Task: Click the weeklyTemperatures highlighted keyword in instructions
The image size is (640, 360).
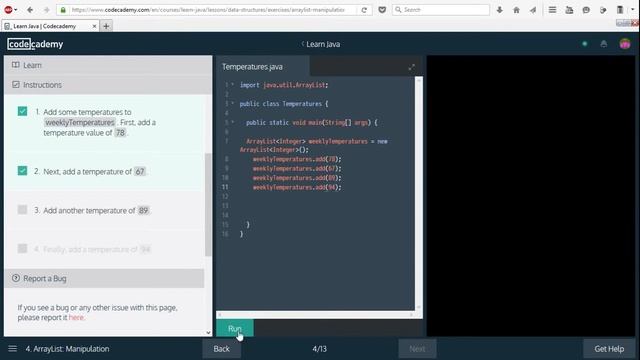Action: 80,122
